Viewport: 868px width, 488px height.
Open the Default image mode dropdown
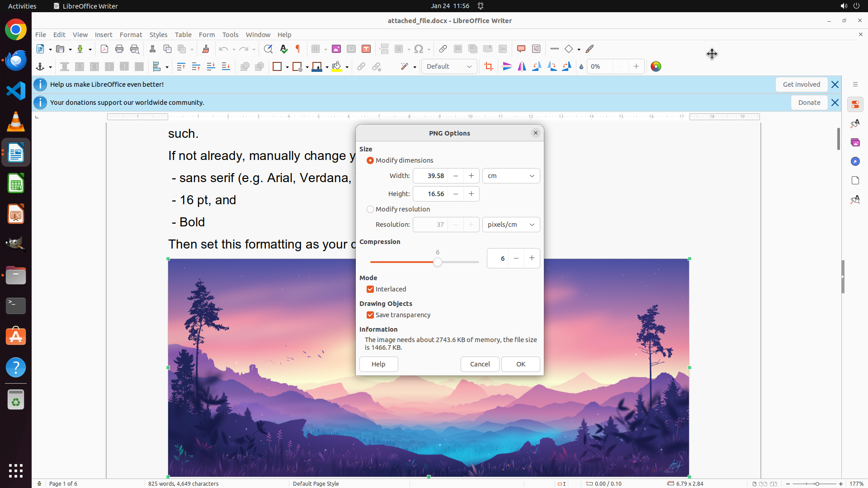click(x=449, y=66)
